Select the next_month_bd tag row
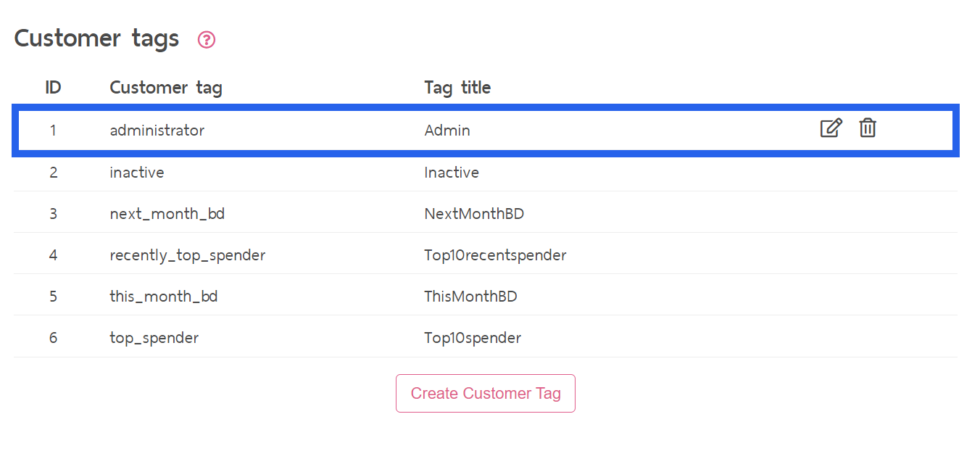This screenshot has width=980, height=451. [x=486, y=212]
